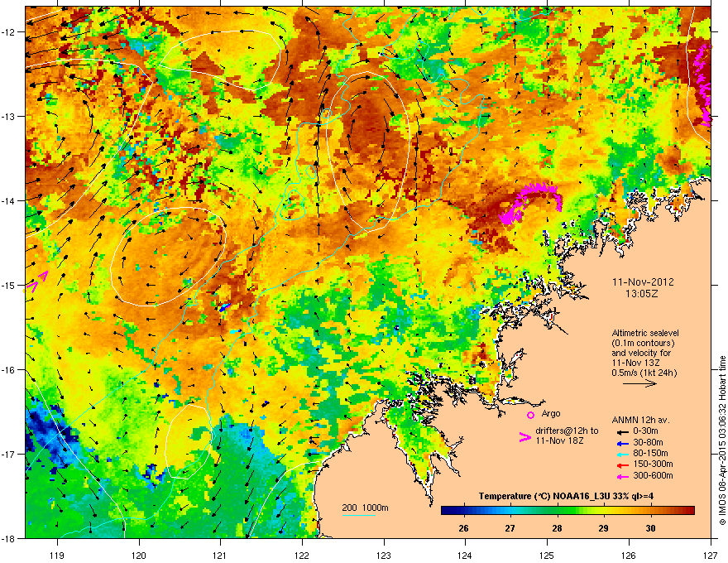
Task: Click latitude axis label -12
Action: (10, 31)
